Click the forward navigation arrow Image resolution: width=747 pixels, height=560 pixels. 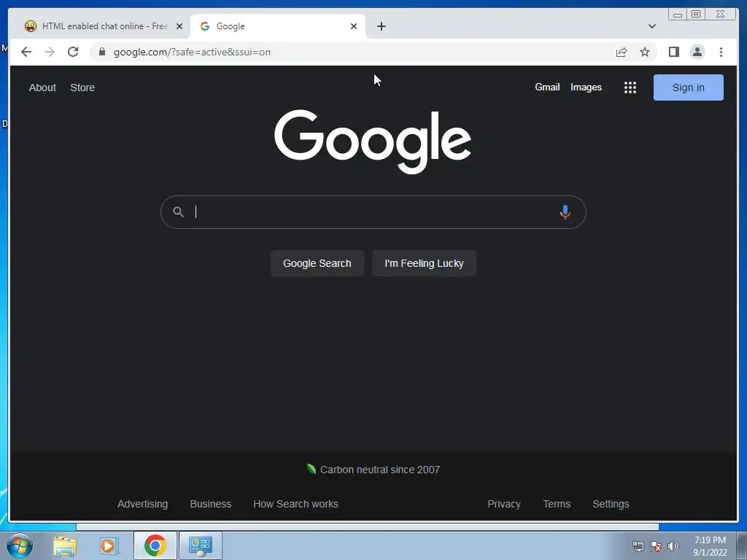tap(50, 52)
